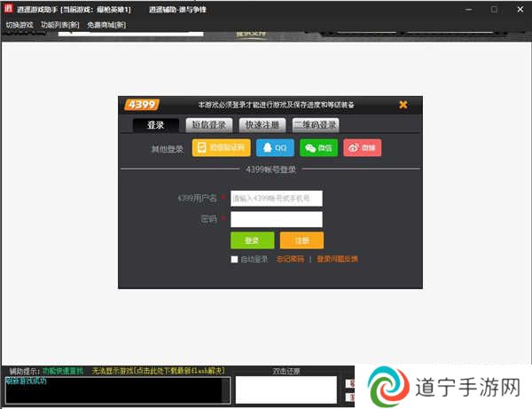Viewport: 532px width, 409px height.
Task: Click the app logo icon in title bar
Action: [8, 9]
